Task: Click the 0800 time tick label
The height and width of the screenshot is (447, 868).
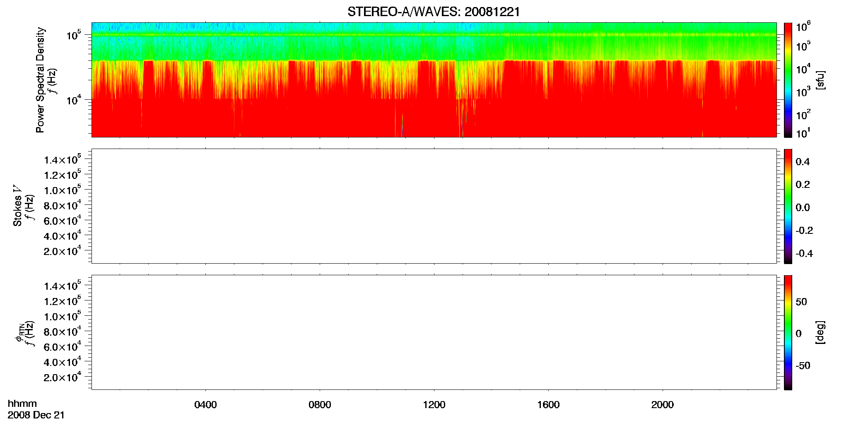Action: (320, 405)
